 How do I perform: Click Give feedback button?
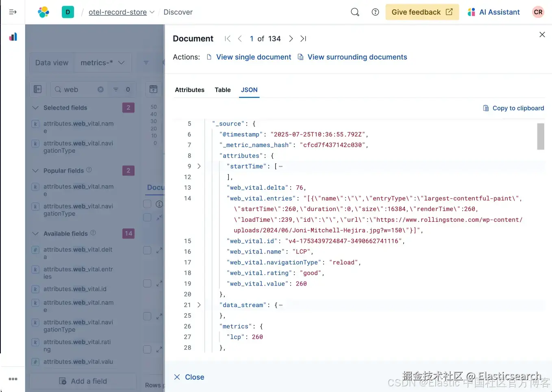click(422, 12)
